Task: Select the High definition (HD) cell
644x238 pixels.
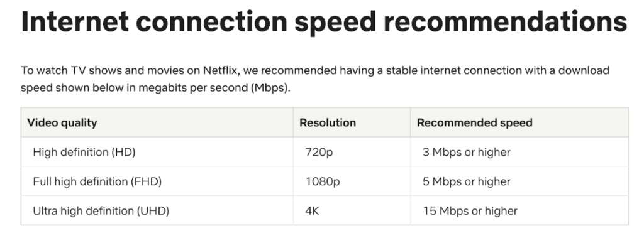Action: [x=157, y=152]
